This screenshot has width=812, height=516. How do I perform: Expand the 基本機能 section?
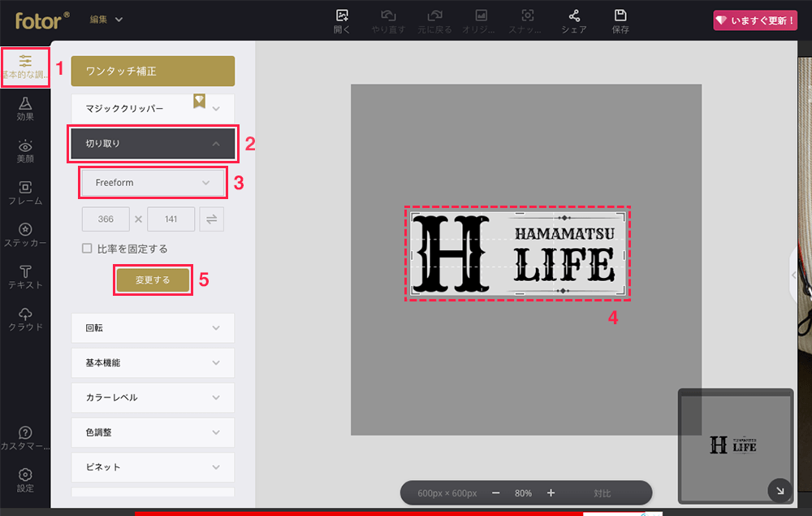tap(153, 362)
